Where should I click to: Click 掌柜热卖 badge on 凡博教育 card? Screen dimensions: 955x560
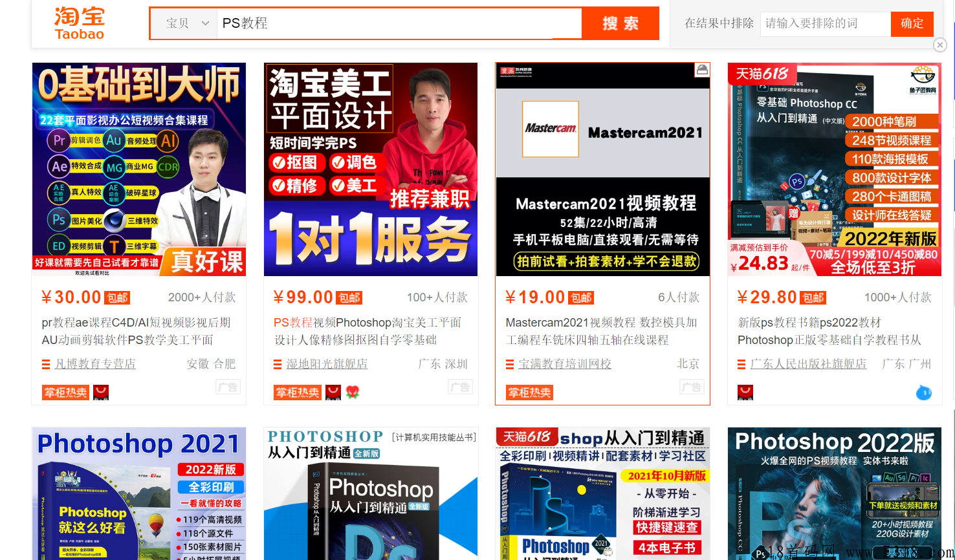point(65,393)
